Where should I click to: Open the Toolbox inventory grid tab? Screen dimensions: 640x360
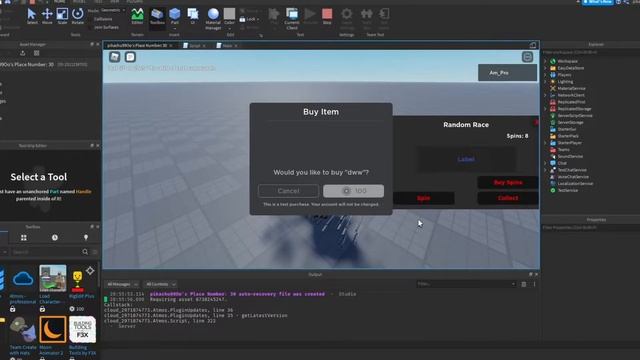point(24,238)
